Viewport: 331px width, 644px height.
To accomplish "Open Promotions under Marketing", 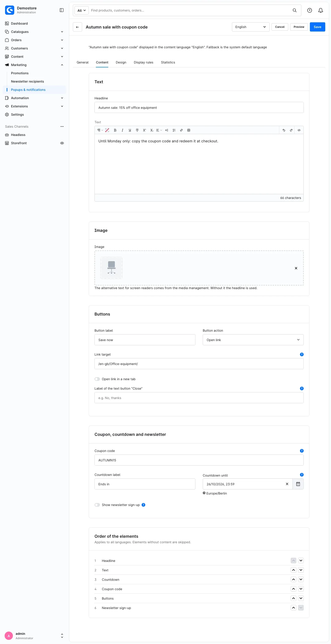I will (20, 73).
